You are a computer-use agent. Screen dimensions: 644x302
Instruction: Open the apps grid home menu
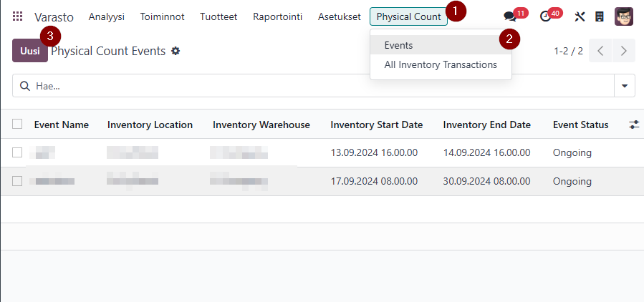pyautogui.click(x=18, y=16)
